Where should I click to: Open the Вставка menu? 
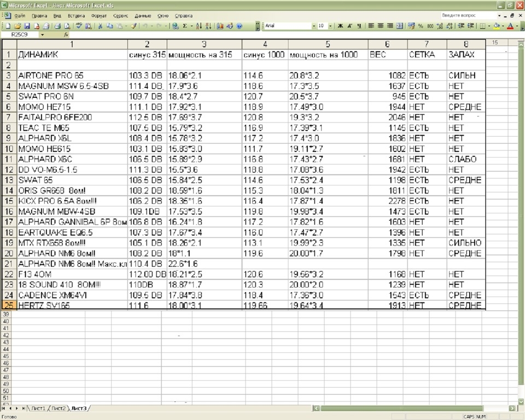(x=76, y=16)
